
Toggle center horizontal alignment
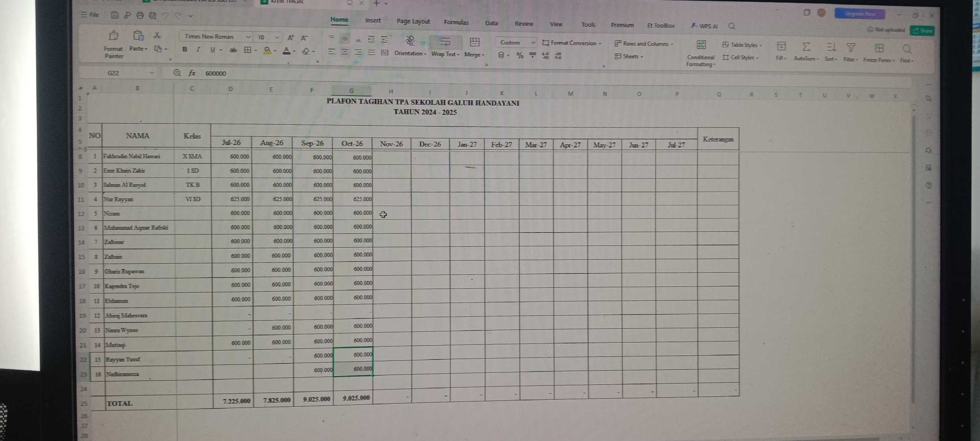pyautogui.click(x=345, y=52)
